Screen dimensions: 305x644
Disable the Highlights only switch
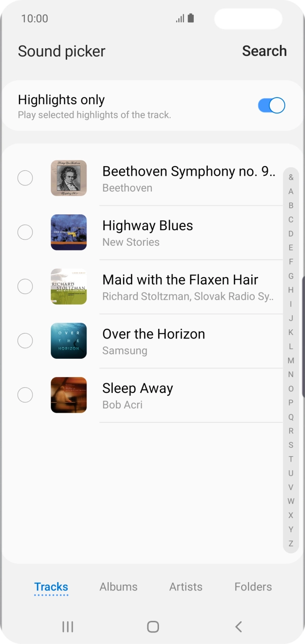click(x=271, y=105)
